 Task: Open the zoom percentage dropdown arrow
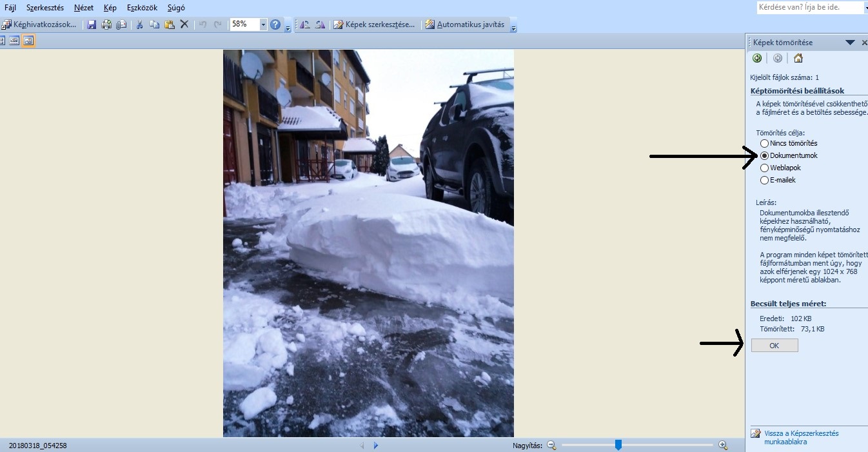click(263, 25)
